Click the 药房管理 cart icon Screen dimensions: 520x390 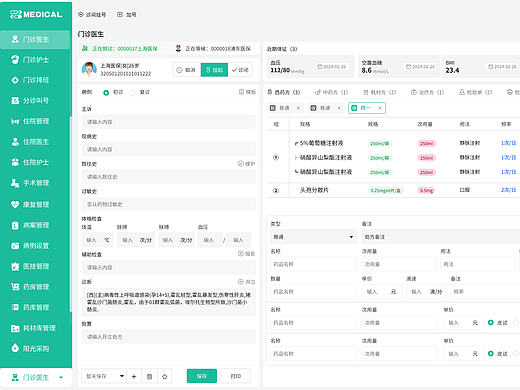(15, 287)
